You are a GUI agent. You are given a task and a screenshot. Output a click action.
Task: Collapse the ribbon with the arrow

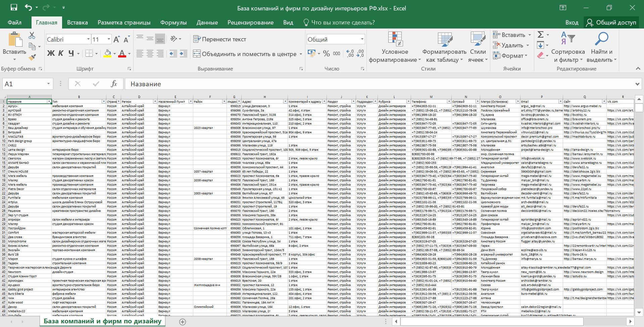(x=638, y=68)
